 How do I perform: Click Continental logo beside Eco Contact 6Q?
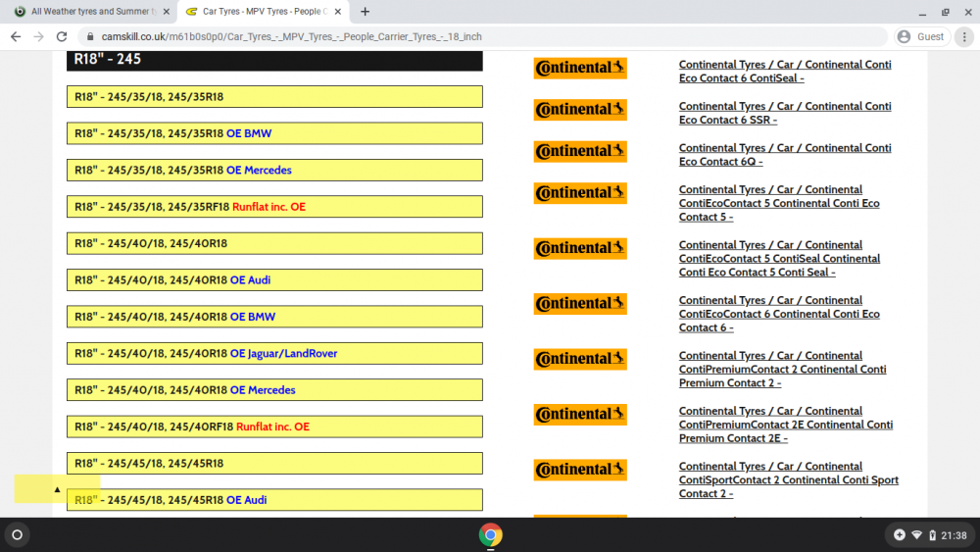[580, 151]
